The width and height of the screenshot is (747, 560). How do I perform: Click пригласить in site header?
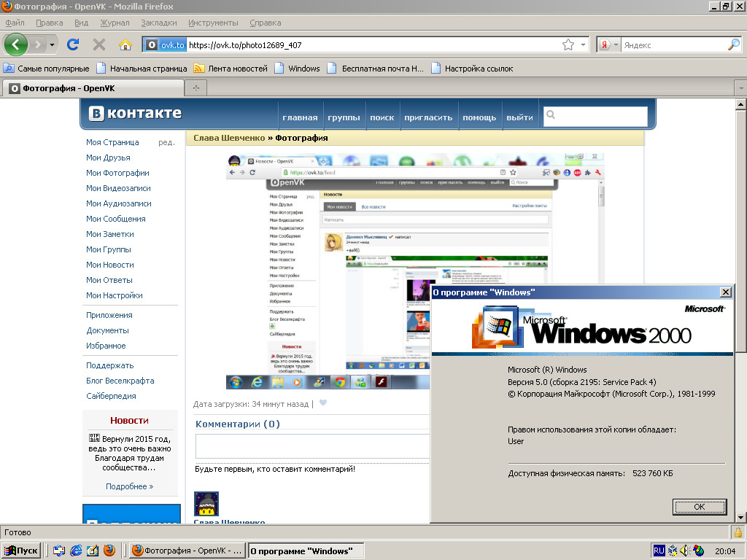click(x=428, y=117)
